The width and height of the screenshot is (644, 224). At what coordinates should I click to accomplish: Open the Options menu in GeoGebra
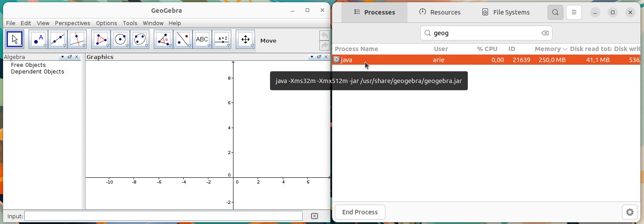(107, 23)
